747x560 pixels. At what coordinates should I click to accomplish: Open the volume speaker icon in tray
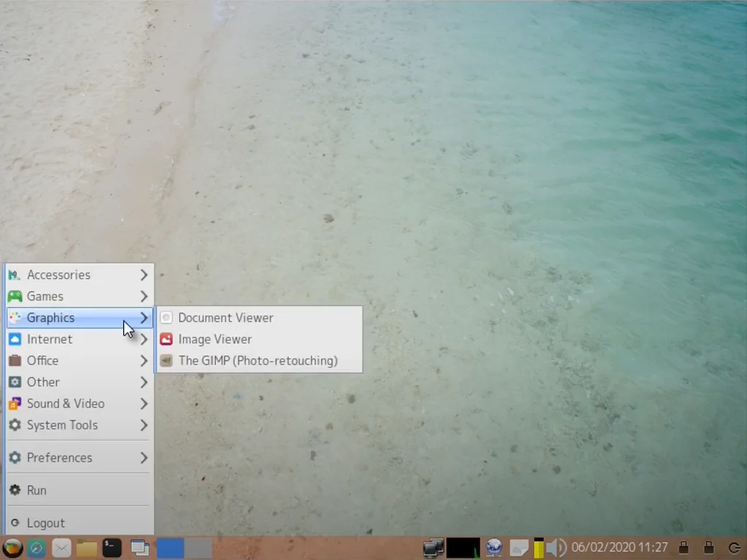coord(556,548)
